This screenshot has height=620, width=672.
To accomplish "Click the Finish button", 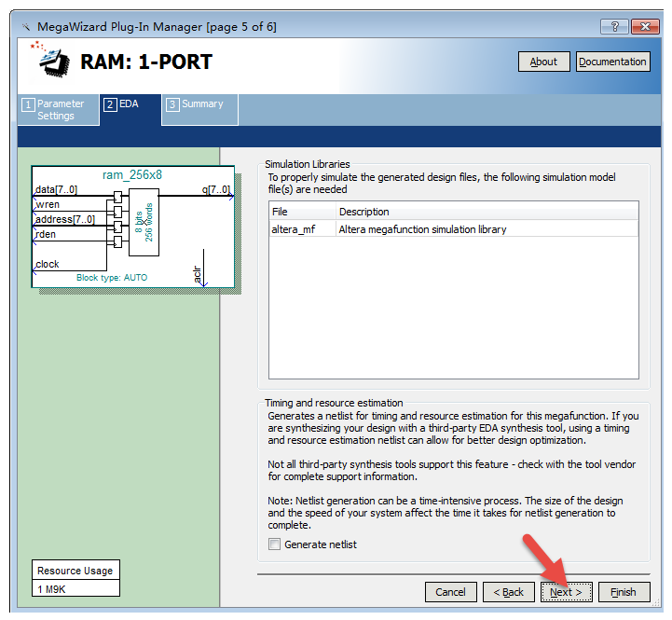I will [x=624, y=592].
